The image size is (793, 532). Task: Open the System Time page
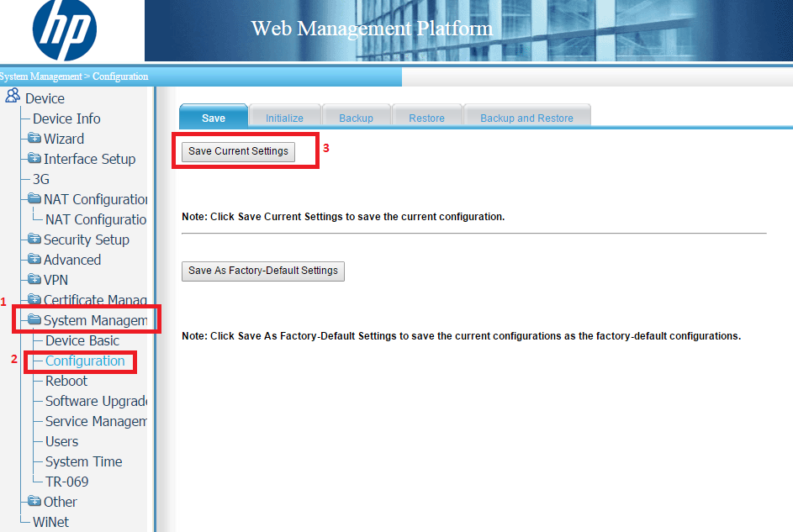pyautogui.click(x=83, y=461)
